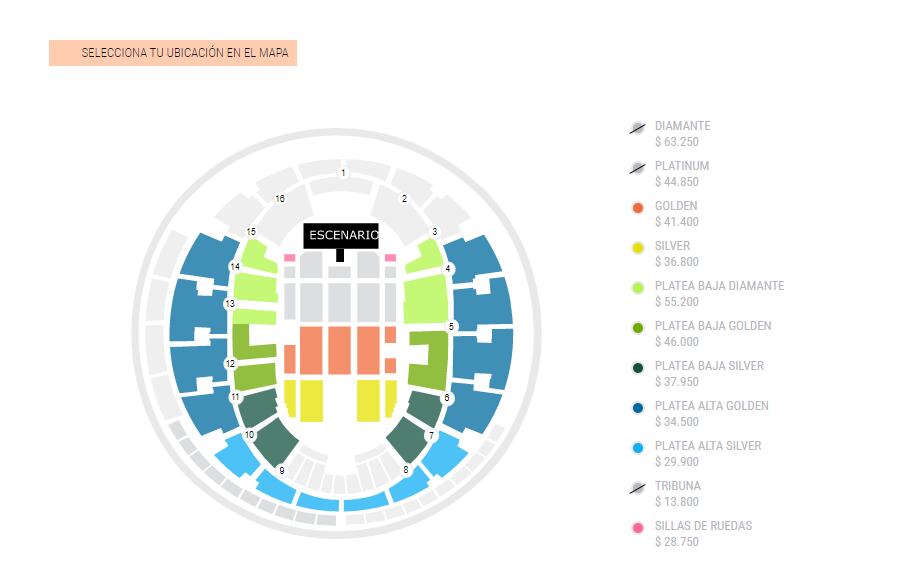Click the Platea Baja Silver legend dot
922x582 pixels.
(x=637, y=368)
